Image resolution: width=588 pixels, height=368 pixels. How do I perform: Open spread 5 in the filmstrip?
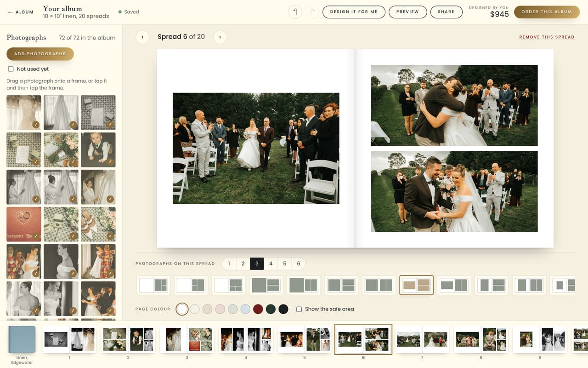point(305,339)
